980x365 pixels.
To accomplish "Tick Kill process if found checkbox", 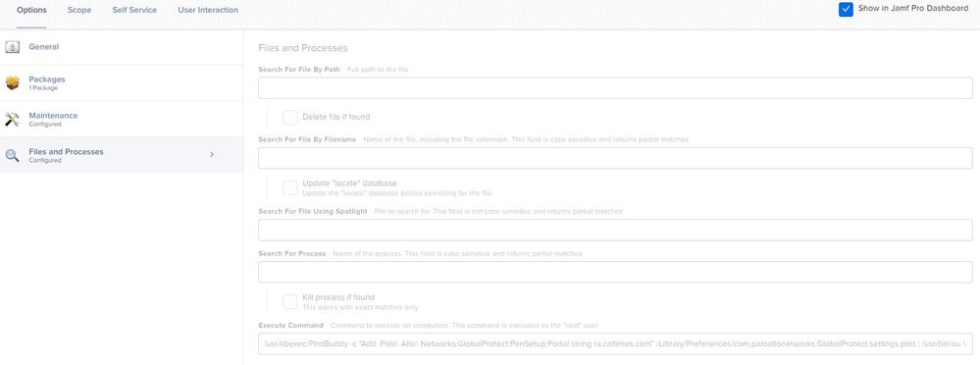I will [290, 302].
